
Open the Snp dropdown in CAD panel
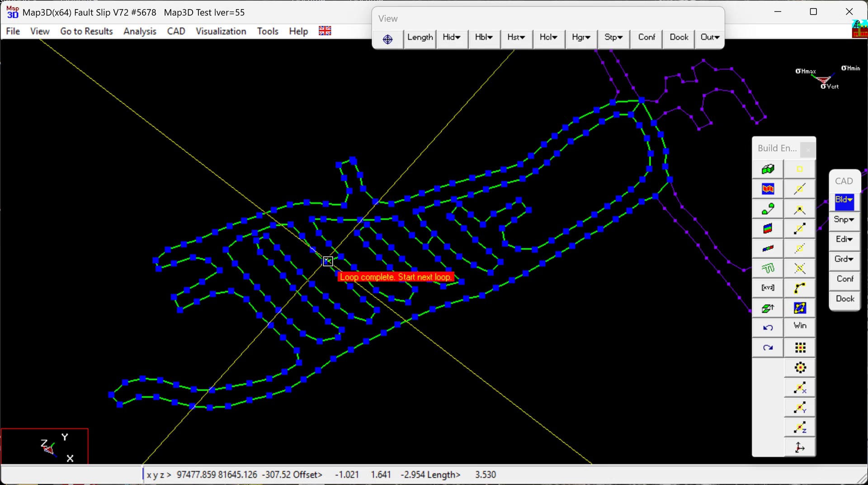pos(844,220)
